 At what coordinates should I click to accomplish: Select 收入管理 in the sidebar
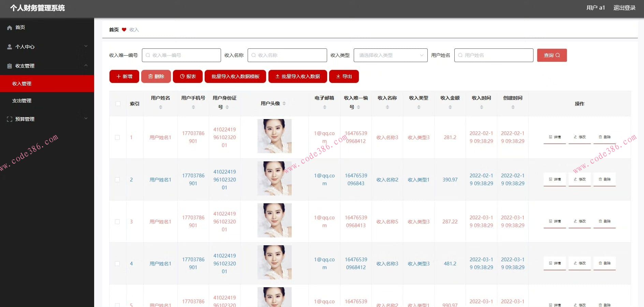click(22, 84)
